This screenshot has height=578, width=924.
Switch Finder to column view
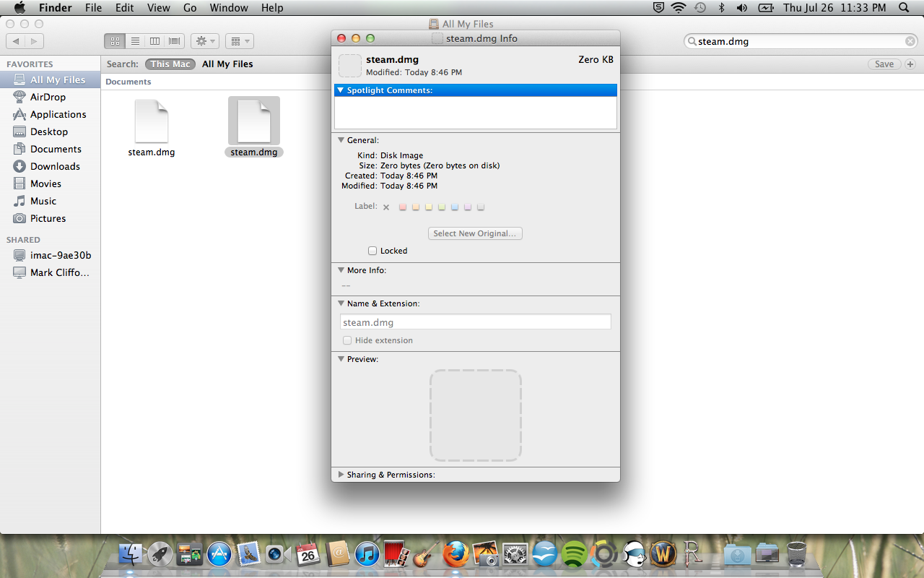[154, 41]
